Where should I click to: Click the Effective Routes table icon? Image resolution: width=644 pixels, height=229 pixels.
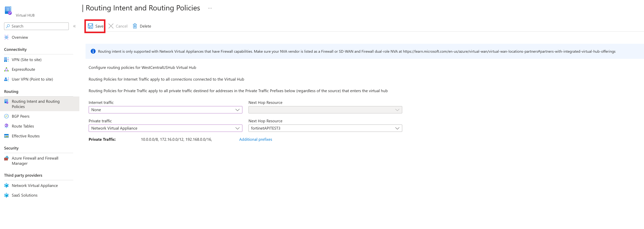(x=7, y=136)
